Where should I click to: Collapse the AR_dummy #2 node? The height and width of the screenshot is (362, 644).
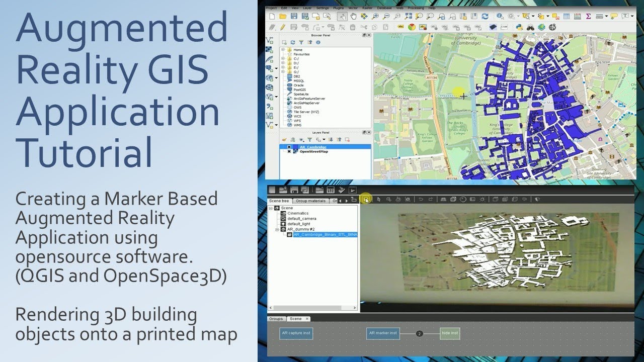coord(277,229)
